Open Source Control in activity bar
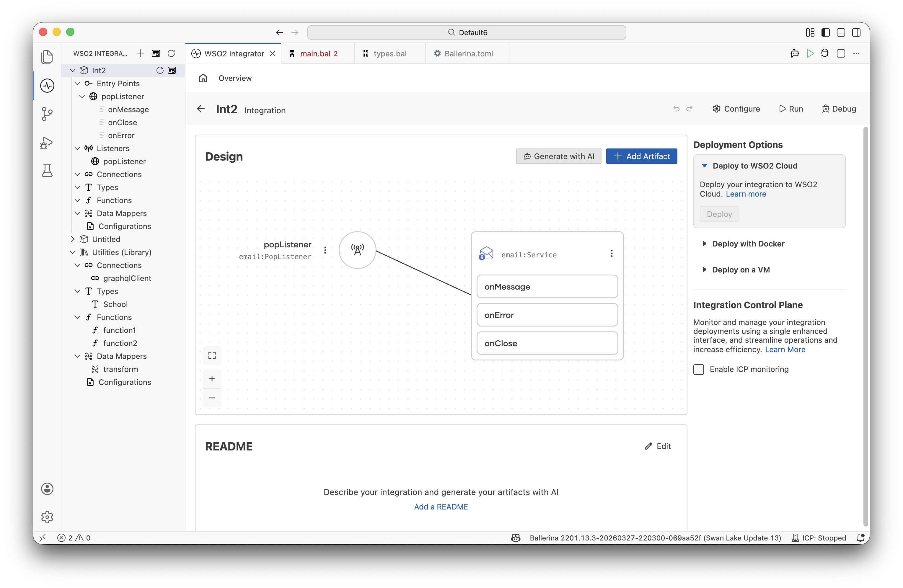 (47, 114)
